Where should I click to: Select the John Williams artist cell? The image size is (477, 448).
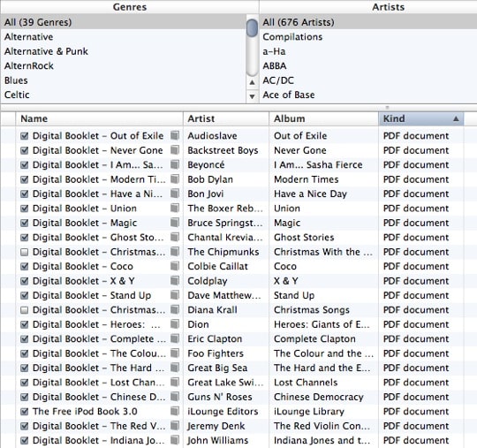pos(226,440)
